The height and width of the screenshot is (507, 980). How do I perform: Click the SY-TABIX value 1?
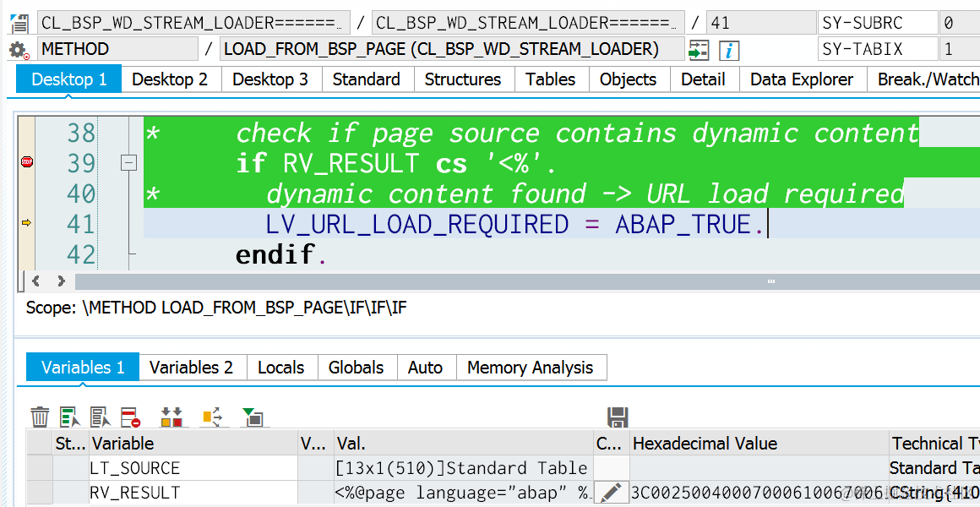point(960,49)
